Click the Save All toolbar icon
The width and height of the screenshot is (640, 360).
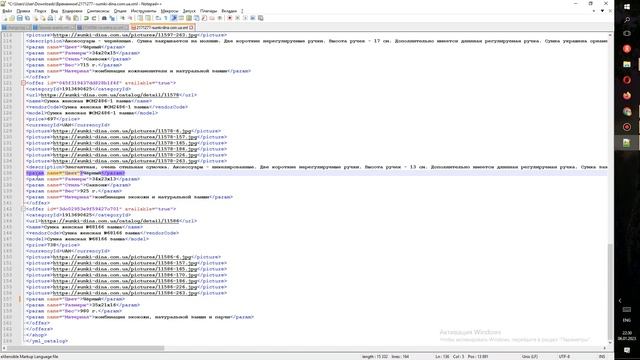(x=27, y=18)
